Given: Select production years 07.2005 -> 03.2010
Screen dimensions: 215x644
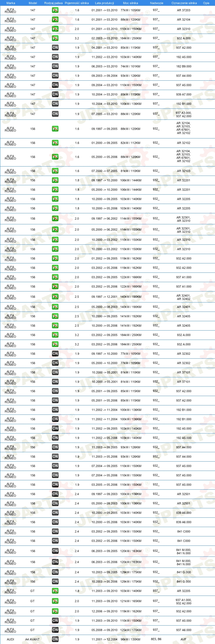Looking at the screenshot, I should click(x=104, y=114).
